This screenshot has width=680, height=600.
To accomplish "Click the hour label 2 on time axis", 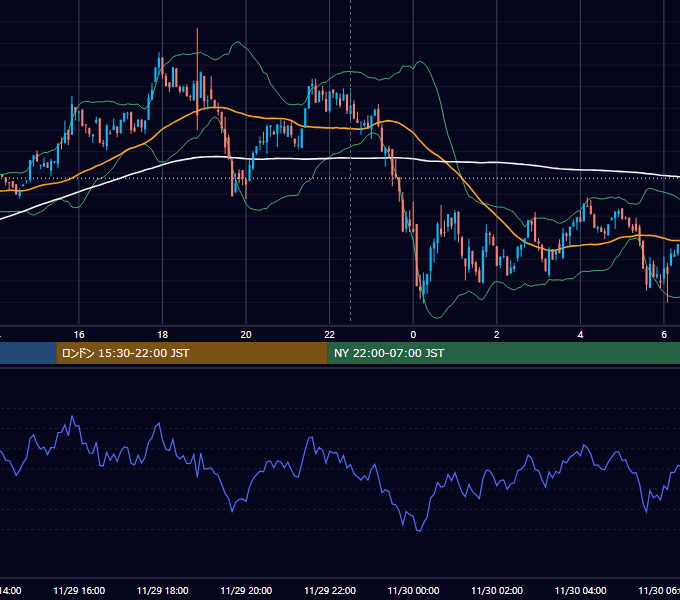I will point(497,335).
